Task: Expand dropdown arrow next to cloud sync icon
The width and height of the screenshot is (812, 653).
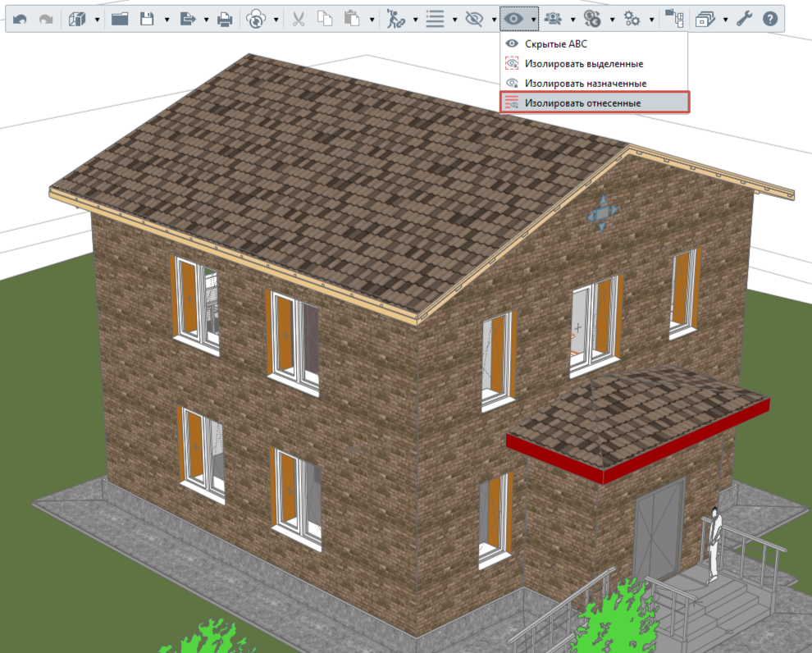Action: tap(276, 21)
